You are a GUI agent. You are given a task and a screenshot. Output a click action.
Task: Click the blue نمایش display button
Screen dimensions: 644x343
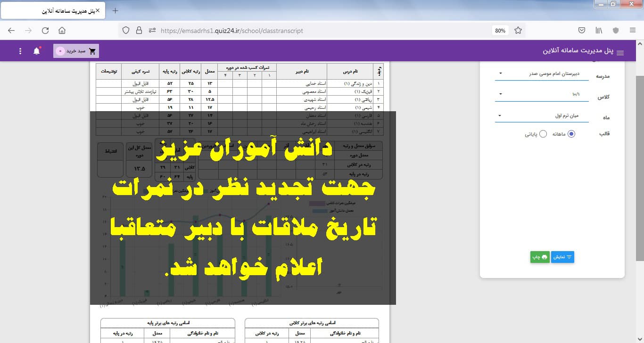click(562, 257)
